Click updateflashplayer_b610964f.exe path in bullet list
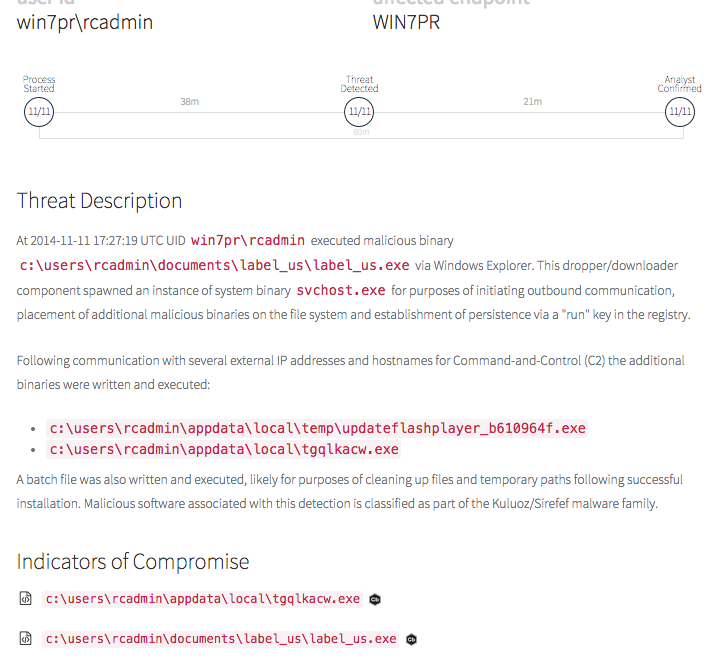 pyautogui.click(x=317, y=428)
